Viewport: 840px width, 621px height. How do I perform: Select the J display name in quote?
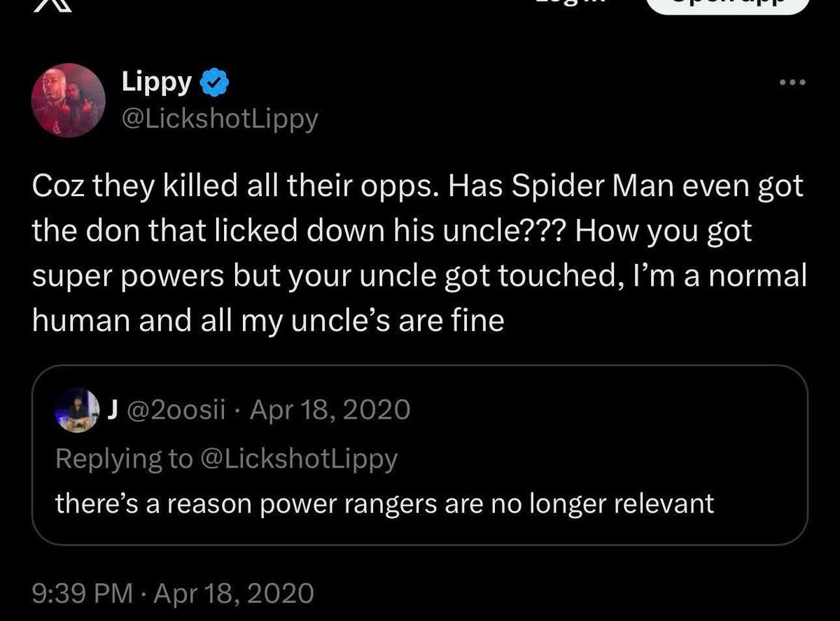pyautogui.click(x=111, y=409)
